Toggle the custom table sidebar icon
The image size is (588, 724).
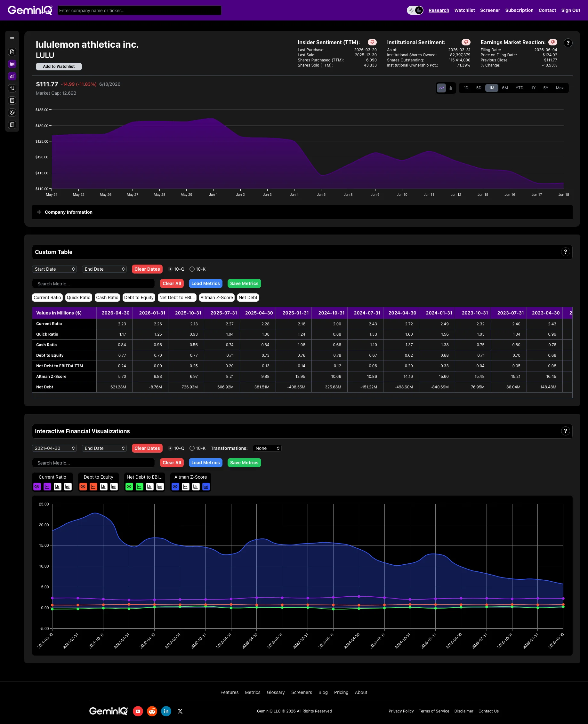[12, 64]
